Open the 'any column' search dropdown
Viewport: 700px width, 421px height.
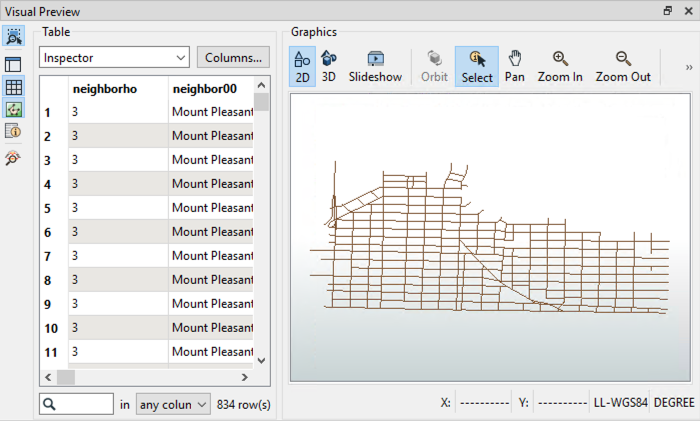pos(173,404)
